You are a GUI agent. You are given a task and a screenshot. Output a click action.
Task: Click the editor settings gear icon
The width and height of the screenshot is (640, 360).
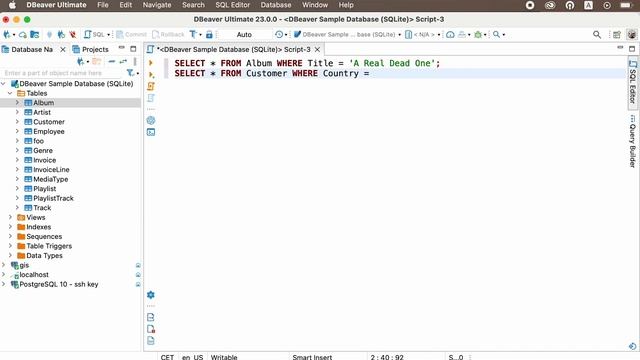(x=151, y=295)
